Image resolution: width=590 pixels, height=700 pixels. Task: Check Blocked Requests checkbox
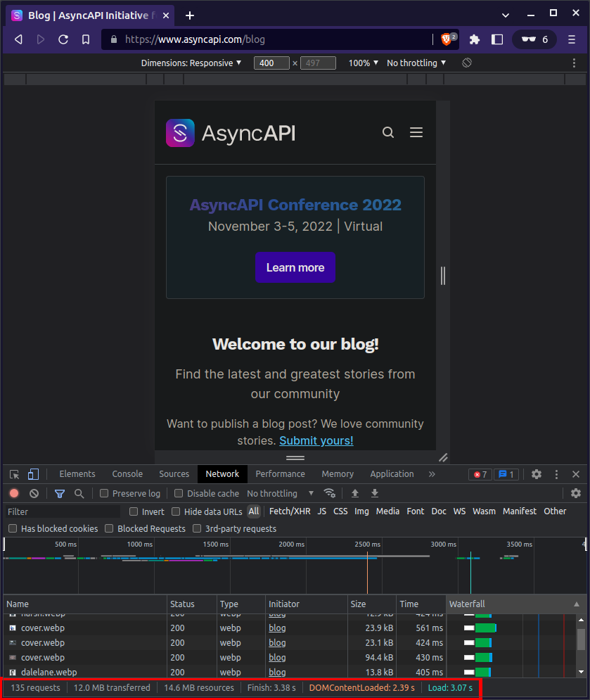(x=109, y=528)
